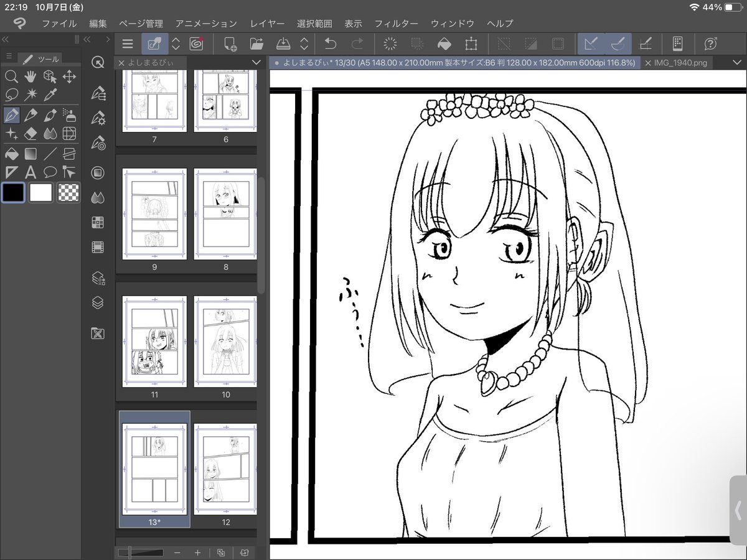Select the Zoom magnifier tool
Image resolution: width=747 pixels, height=560 pixels.
(11, 77)
